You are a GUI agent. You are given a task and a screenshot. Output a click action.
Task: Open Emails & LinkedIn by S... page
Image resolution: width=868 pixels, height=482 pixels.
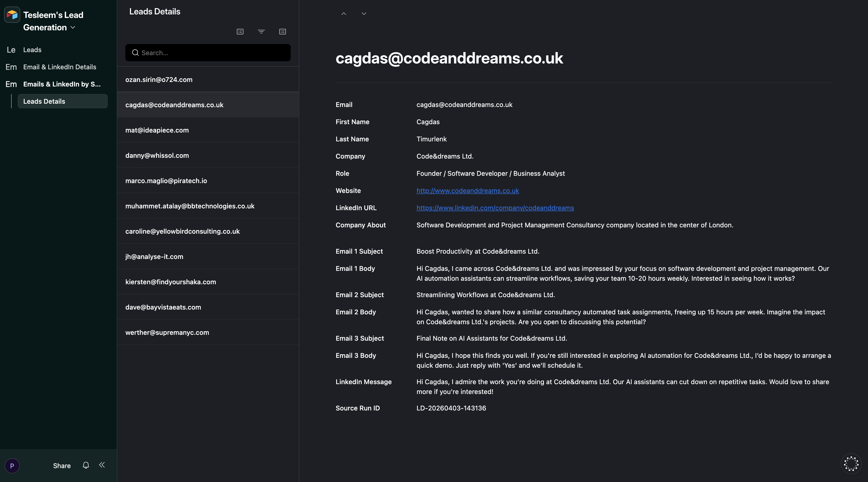62,84
